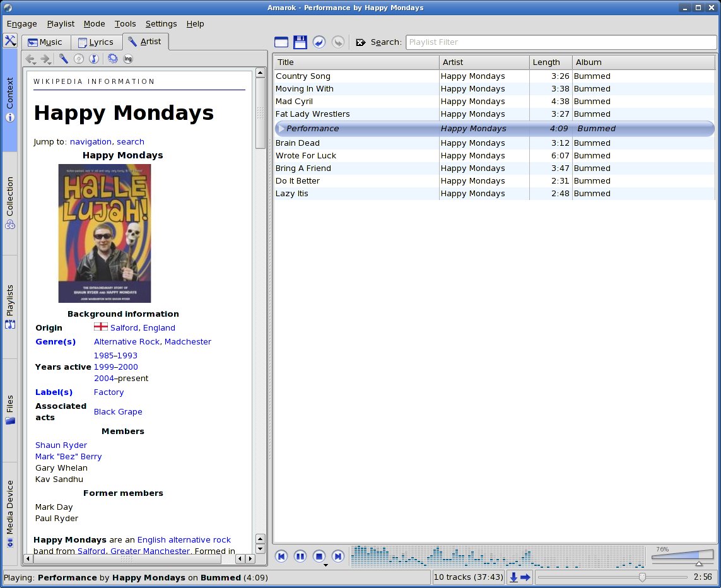Screen dimensions: 721x588
Task: Pause the current track
Action: point(300,556)
